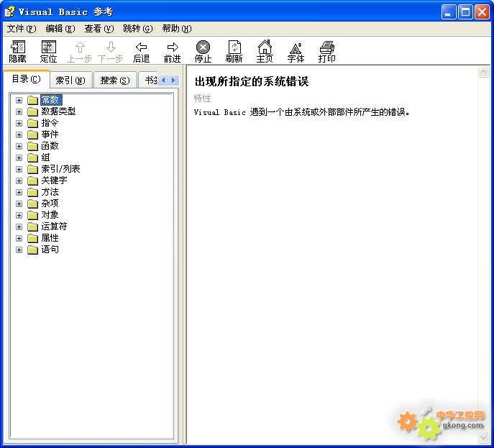Screen dimensions: 494x448
Task: Expand the 方法 tree node
Action: pos(19,192)
